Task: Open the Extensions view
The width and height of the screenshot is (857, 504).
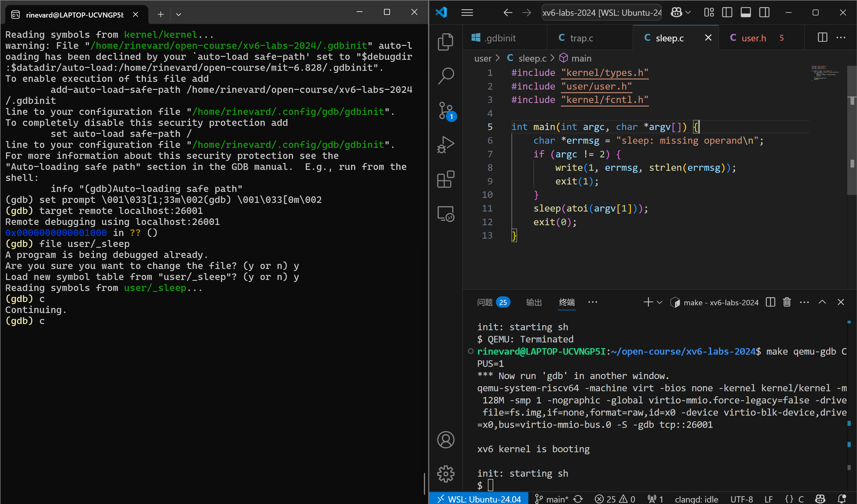Action: point(446,179)
